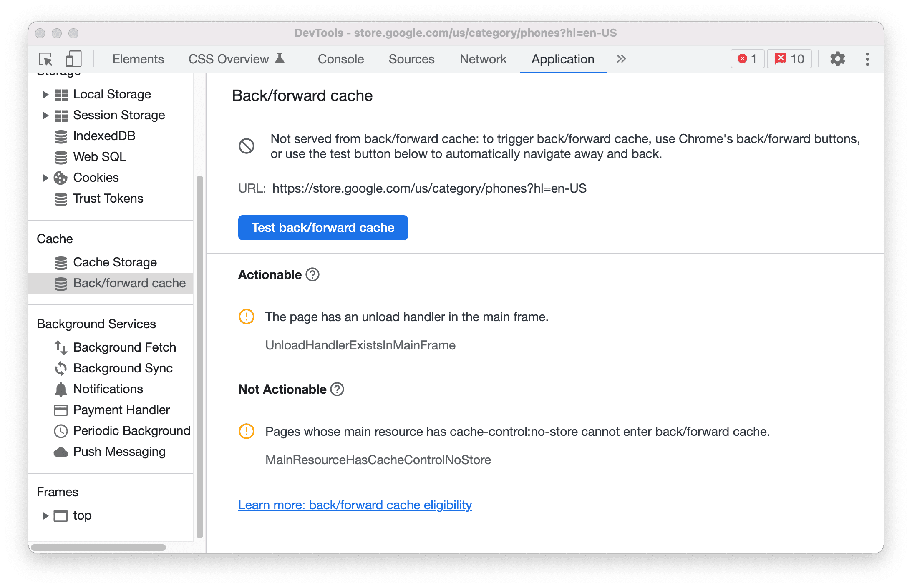Click the Elements tab in DevTools
Image resolution: width=912 pixels, height=588 pixels.
tap(138, 58)
